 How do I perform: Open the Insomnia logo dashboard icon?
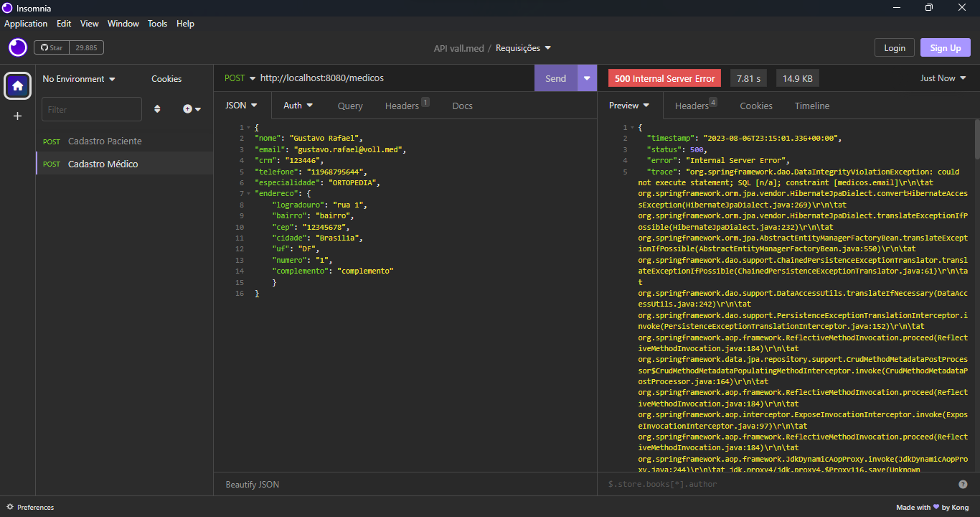[x=18, y=48]
